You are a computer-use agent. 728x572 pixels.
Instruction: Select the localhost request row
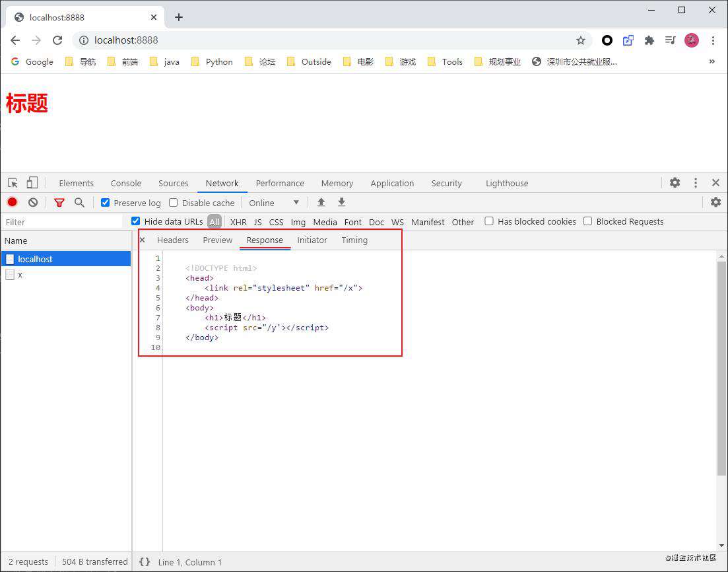click(x=67, y=259)
